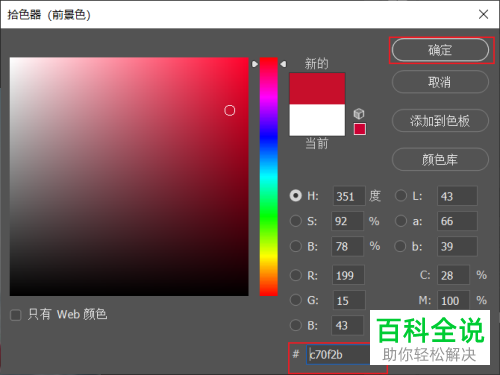Select the HSB brightness B radio button
Screen dimensions: 500x375
pos(296,246)
